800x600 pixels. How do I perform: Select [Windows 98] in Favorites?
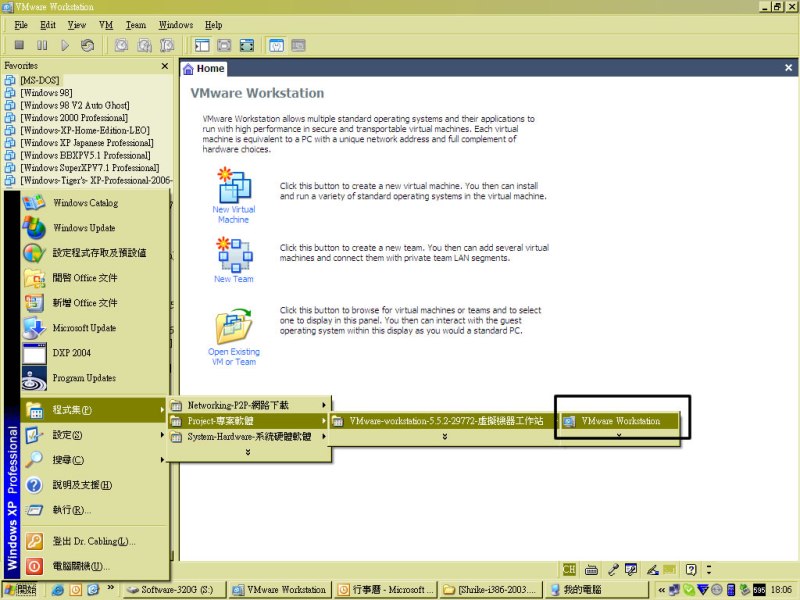(x=46, y=92)
